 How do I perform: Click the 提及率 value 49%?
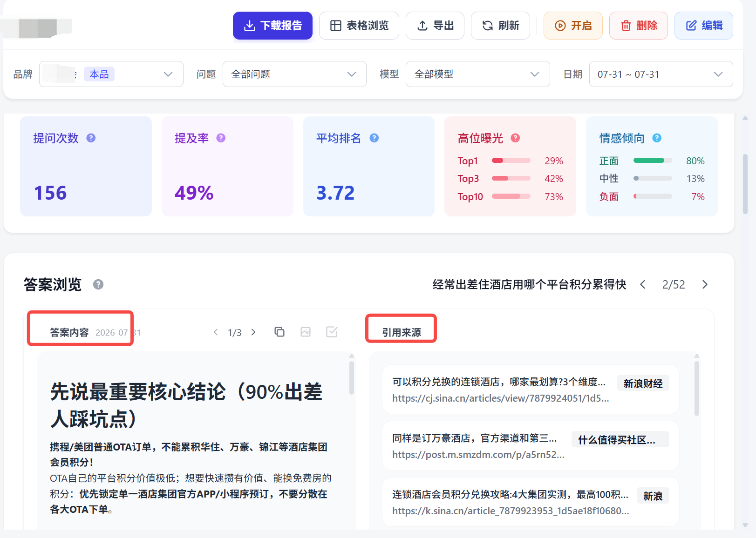(194, 193)
